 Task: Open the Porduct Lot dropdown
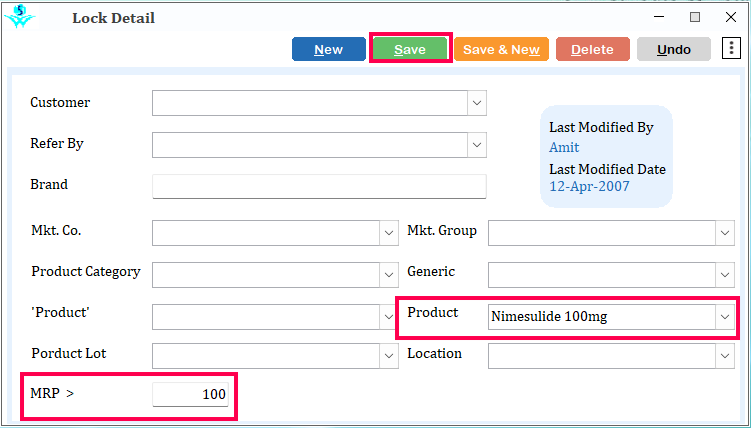pos(389,356)
